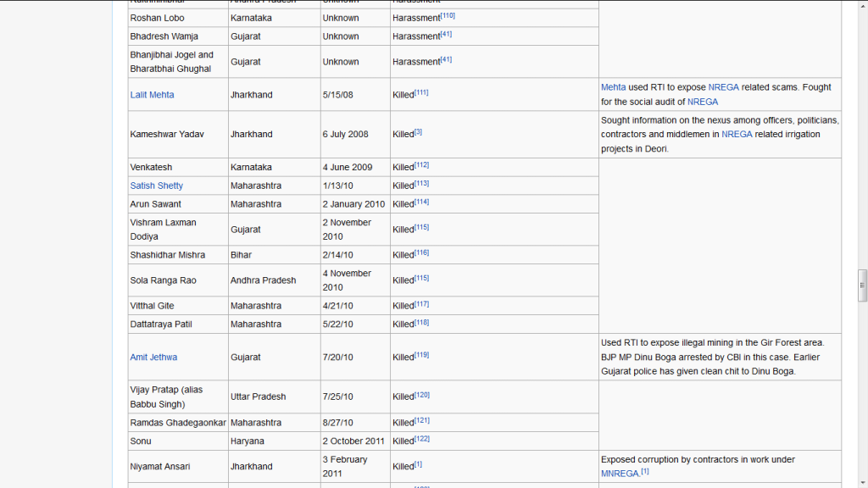Open citation 119 for Amit Jethwa
This screenshot has width=868, height=488.
point(422,355)
